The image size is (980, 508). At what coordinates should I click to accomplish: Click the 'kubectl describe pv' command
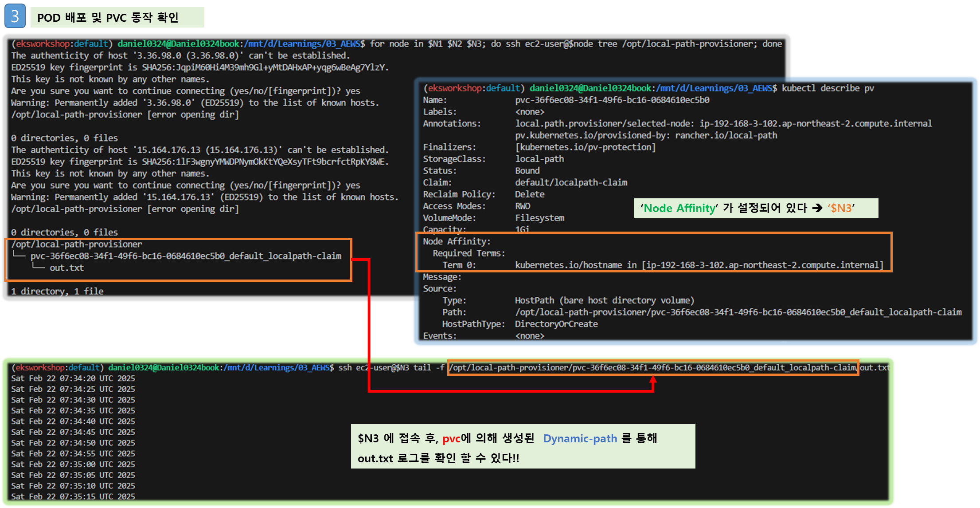[828, 88]
